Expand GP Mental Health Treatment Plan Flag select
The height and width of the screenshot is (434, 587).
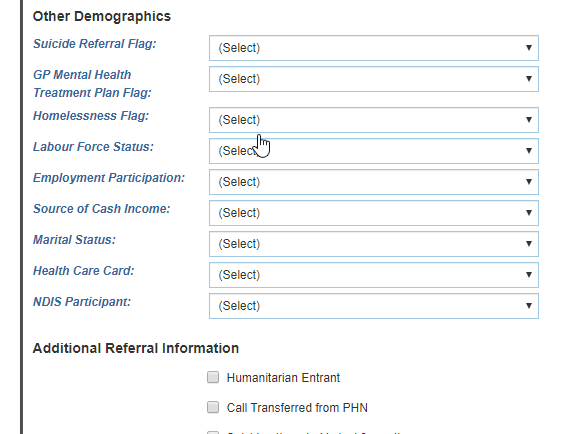[374, 79]
